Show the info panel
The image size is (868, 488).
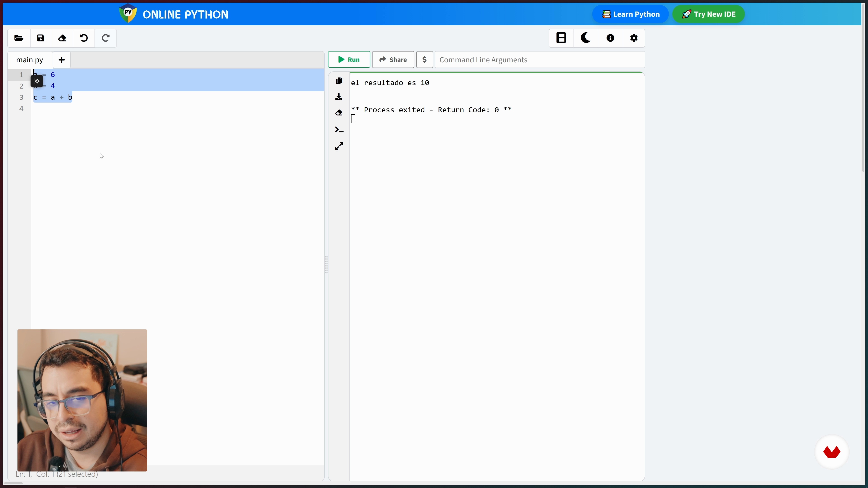[610, 38]
